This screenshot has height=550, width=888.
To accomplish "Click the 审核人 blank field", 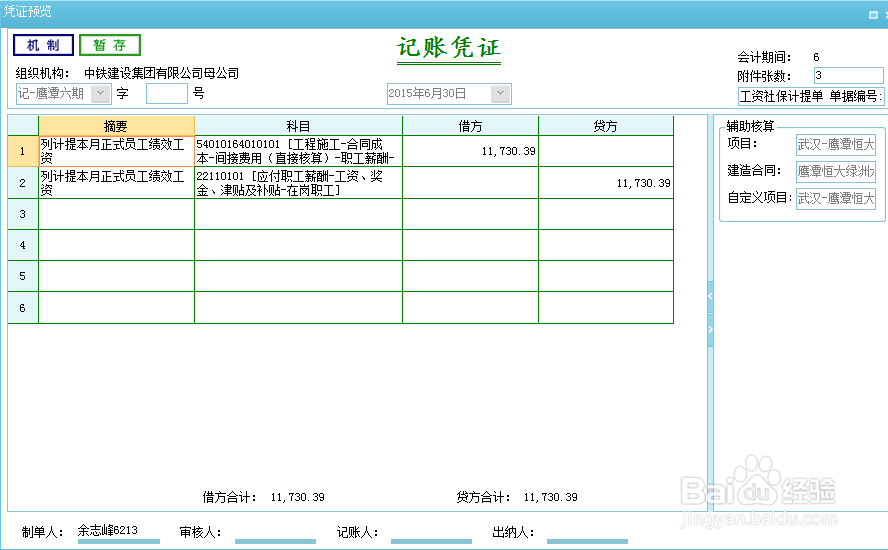I will pos(275,533).
